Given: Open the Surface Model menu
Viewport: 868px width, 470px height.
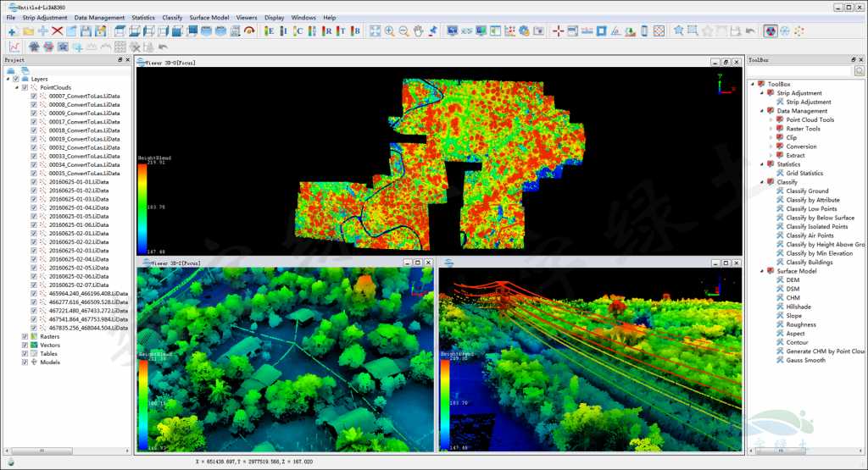Looking at the screenshot, I should tap(208, 18).
